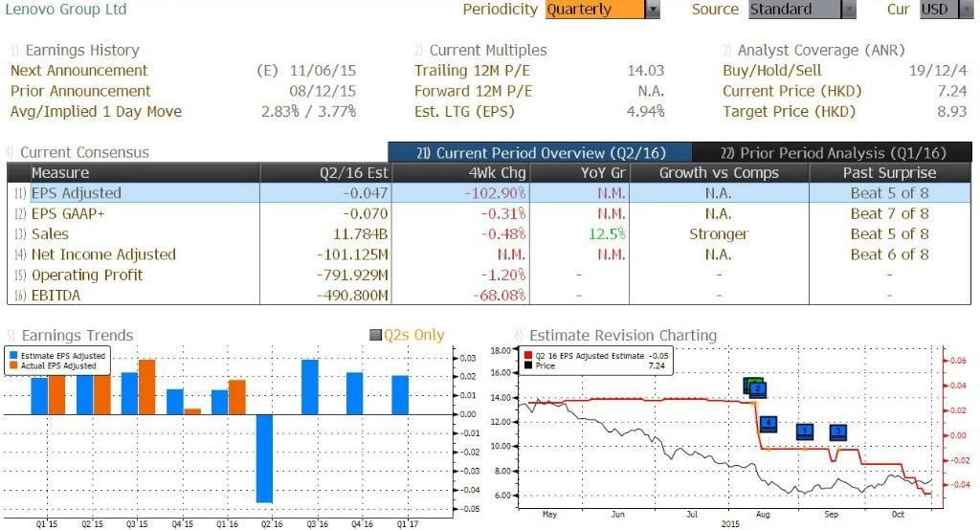Click the Prior Announcement date 08/12/15
This screenshot has width=980, height=530.
point(323,91)
